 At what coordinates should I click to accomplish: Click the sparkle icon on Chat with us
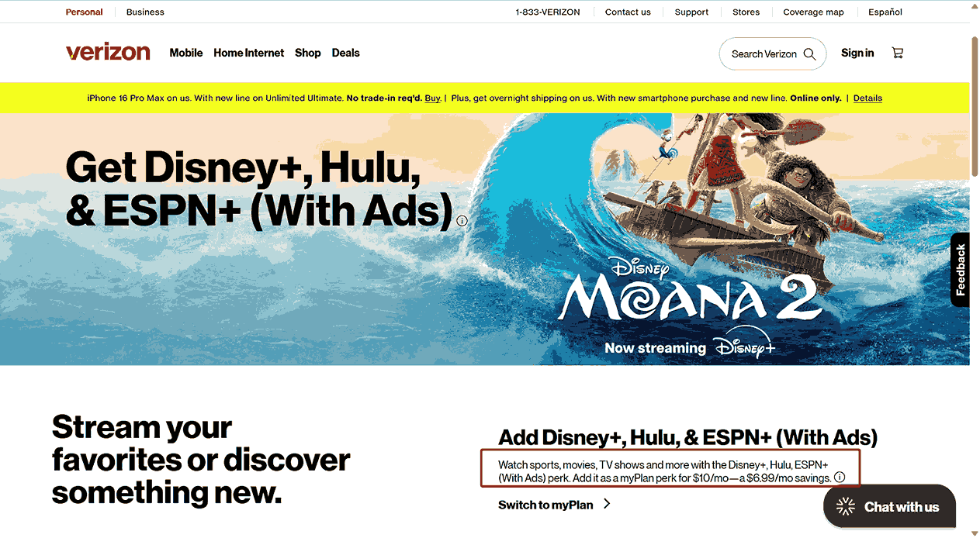[845, 507]
